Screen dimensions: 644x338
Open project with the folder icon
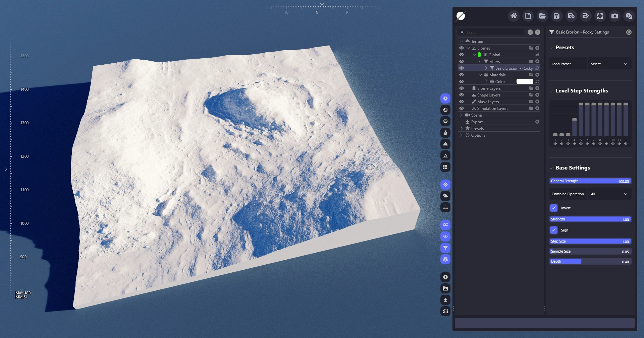tap(542, 16)
